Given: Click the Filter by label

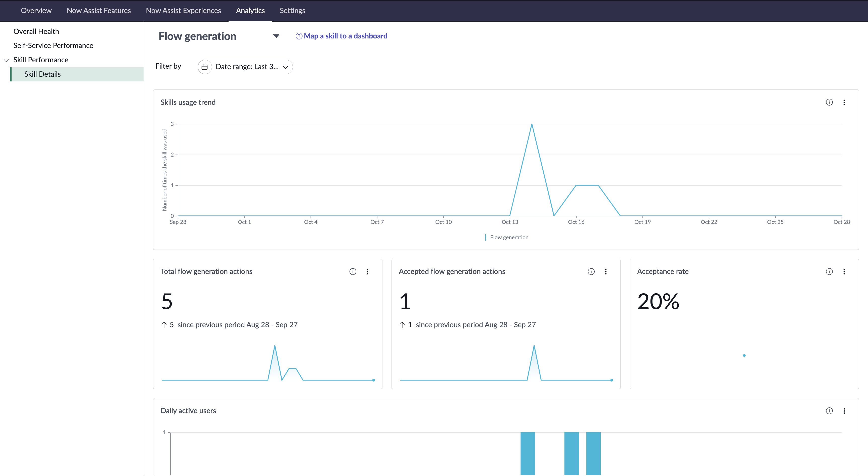Looking at the screenshot, I should tap(168, 66).
